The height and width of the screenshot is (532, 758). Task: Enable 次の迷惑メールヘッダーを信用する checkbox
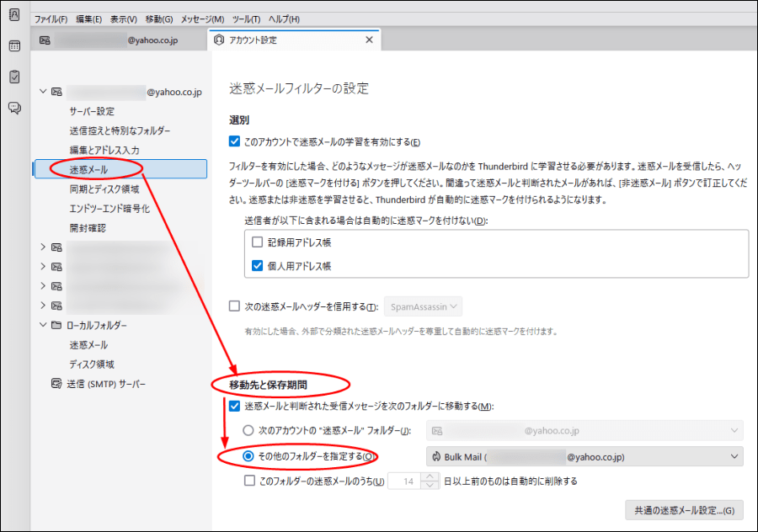pyautogui.click(x=234, y=306)
